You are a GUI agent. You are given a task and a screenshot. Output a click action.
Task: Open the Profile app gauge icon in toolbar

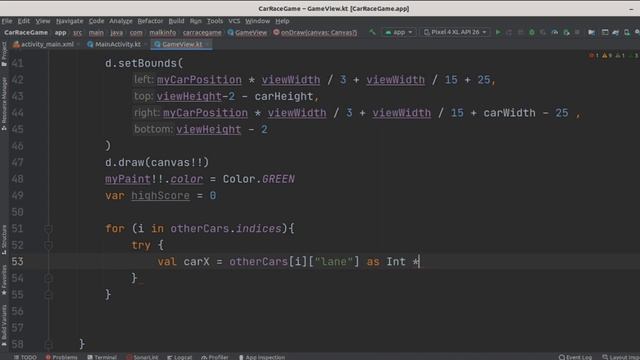[x=555, y=32]
